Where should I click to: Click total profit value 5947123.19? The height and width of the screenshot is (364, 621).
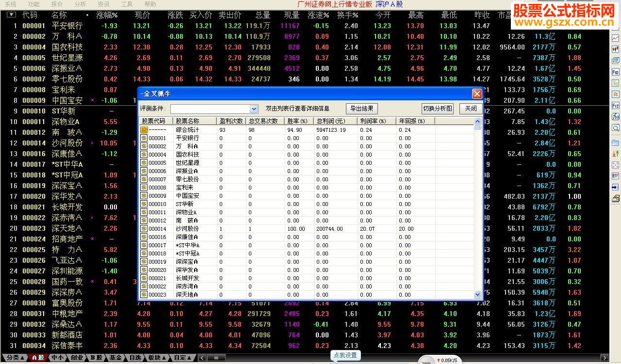coord(331,130)
